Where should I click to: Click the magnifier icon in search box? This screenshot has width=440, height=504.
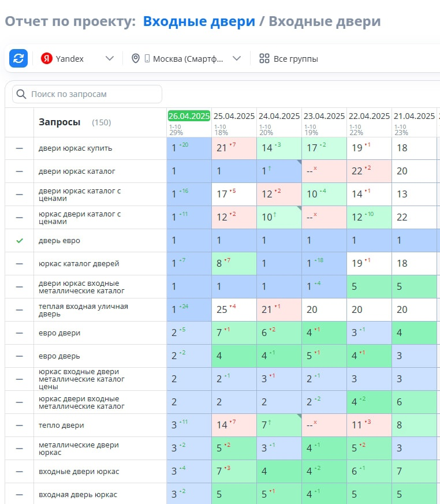(x=21, y=94)
